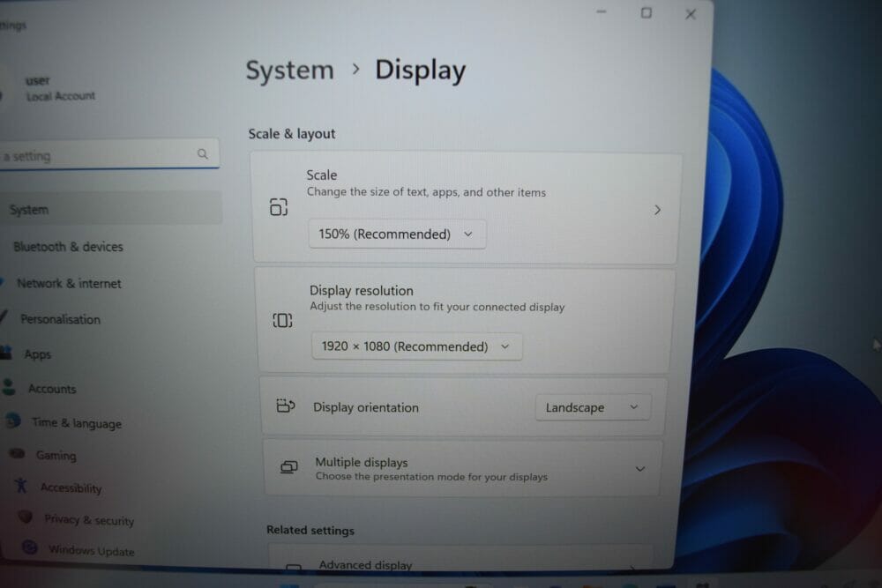Open the Scale dropdown showing 150% (Recommended)

pyautogui.click(x=397, y=234)
